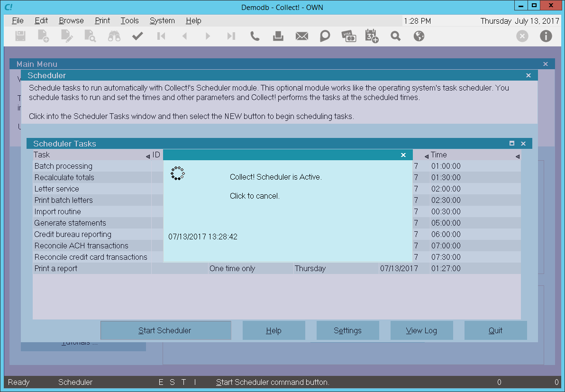Select the Recalculate totals task
Image resolution: width=565 pixels, height=392 pixels.
(x=92, y=177)
